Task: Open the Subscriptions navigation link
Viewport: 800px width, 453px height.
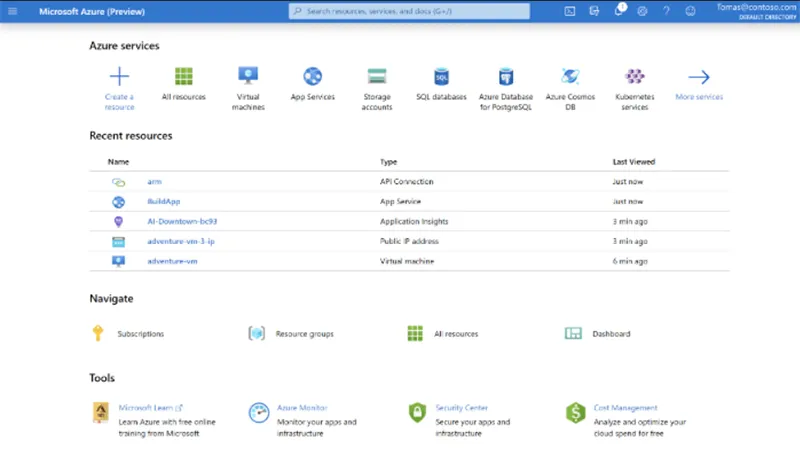Action: click(x=141, y=334)
